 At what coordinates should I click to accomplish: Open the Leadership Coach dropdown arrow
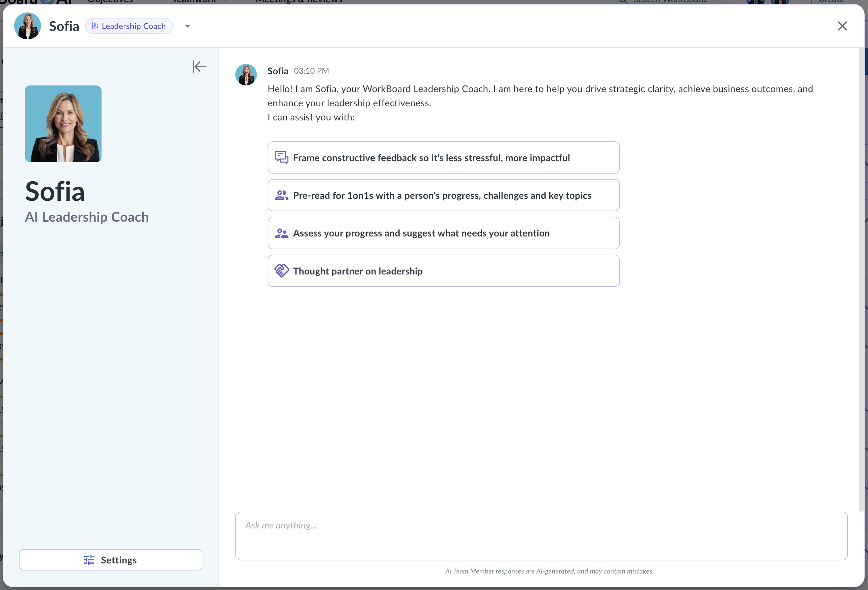(188, 26)
